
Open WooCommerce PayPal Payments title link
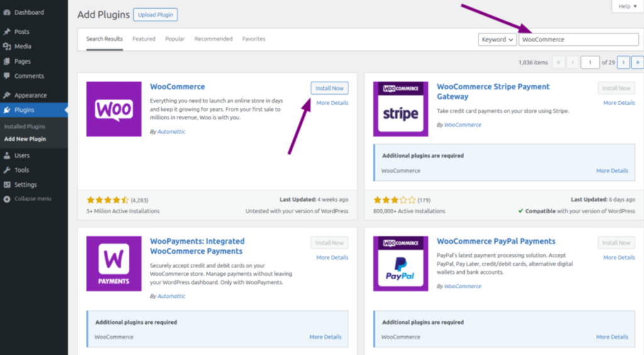[496, 241]
